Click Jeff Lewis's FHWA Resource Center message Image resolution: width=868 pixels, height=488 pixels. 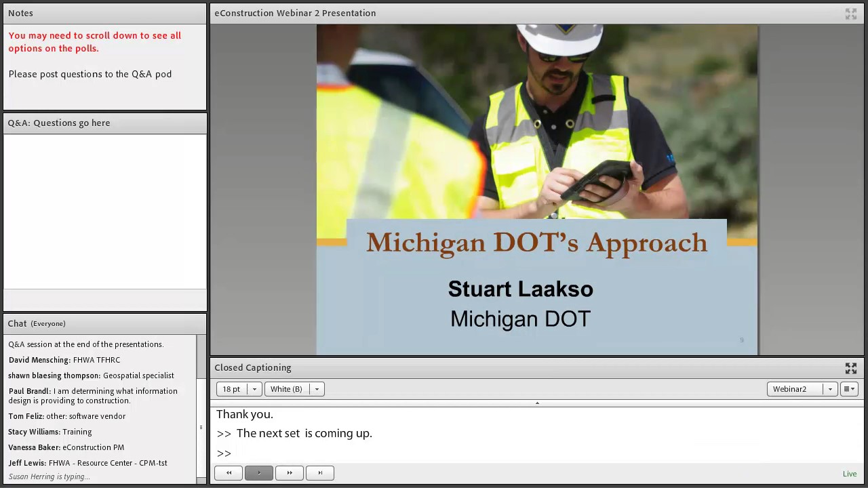click(88, 463)
